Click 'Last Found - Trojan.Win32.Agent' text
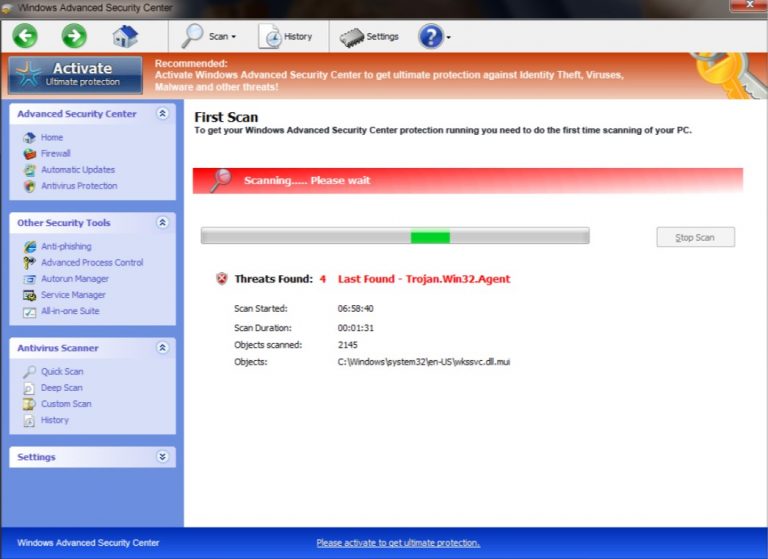Viewport: 768px width, 559px height. pyautogui.click(x=424, y=279)
